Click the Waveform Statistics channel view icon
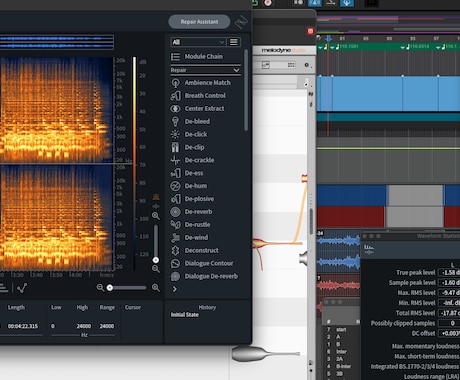 click(369, 249)
